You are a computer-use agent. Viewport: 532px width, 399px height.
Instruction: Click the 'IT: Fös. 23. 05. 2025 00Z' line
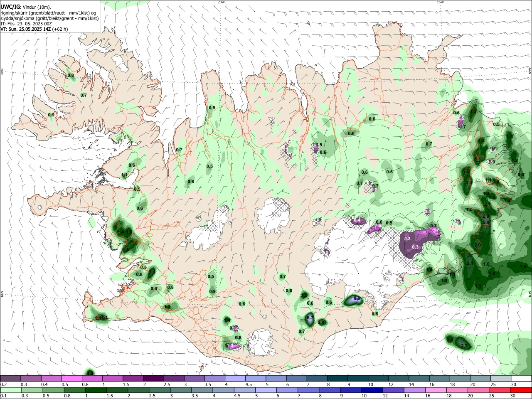[26, 24]
